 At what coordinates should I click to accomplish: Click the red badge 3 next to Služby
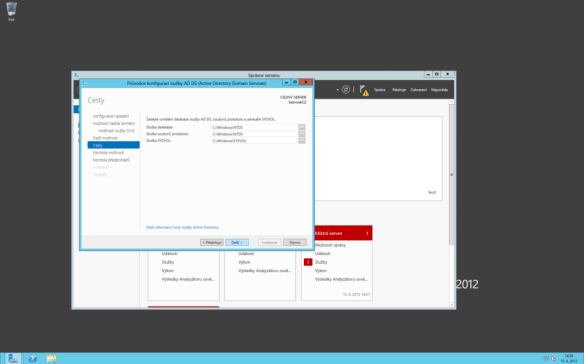pos(308,262)
